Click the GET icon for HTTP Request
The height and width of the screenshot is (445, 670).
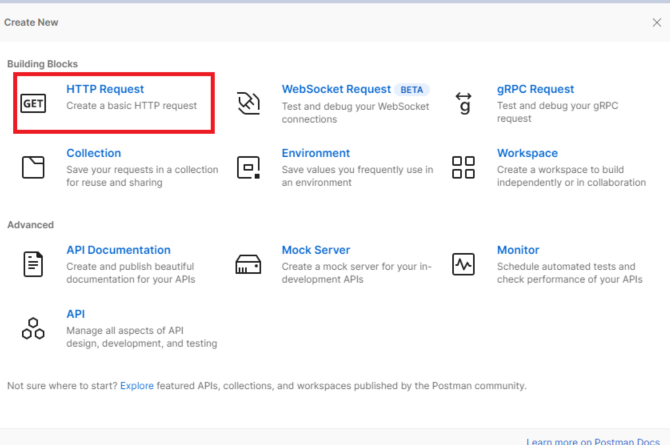tap(33, 103)
